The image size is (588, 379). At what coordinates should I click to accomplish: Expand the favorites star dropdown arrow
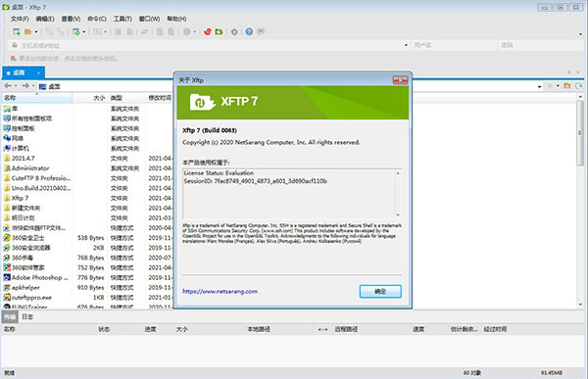(558, 86)
